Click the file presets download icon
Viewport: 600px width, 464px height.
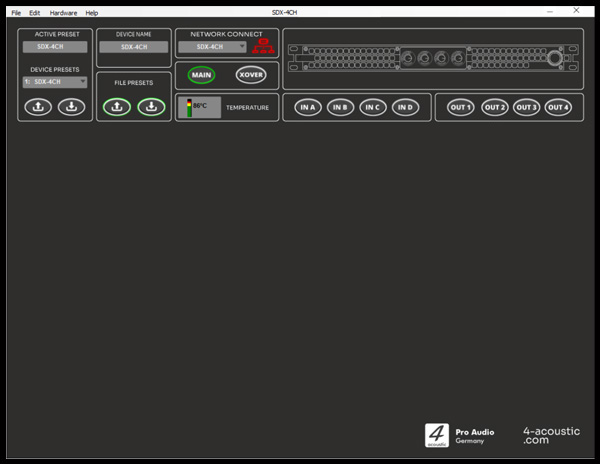(151, 107)
